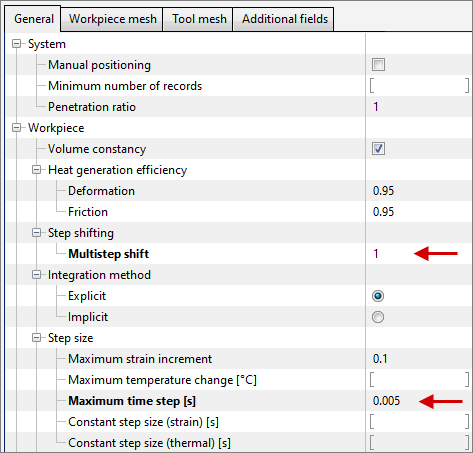Select the Manual positioning row label
The height and width of the screenshot is (453, 473).
click(x=99, y=65)
